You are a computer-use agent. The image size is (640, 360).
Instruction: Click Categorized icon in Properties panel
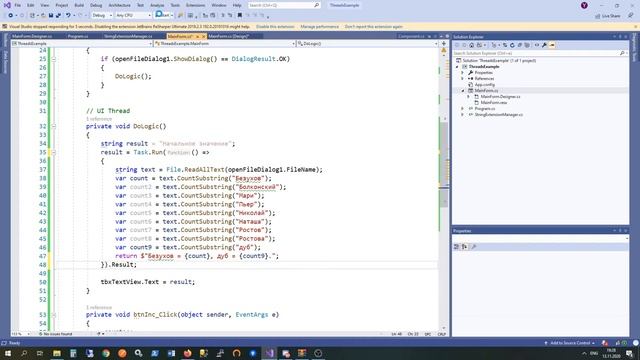(456, 247)
